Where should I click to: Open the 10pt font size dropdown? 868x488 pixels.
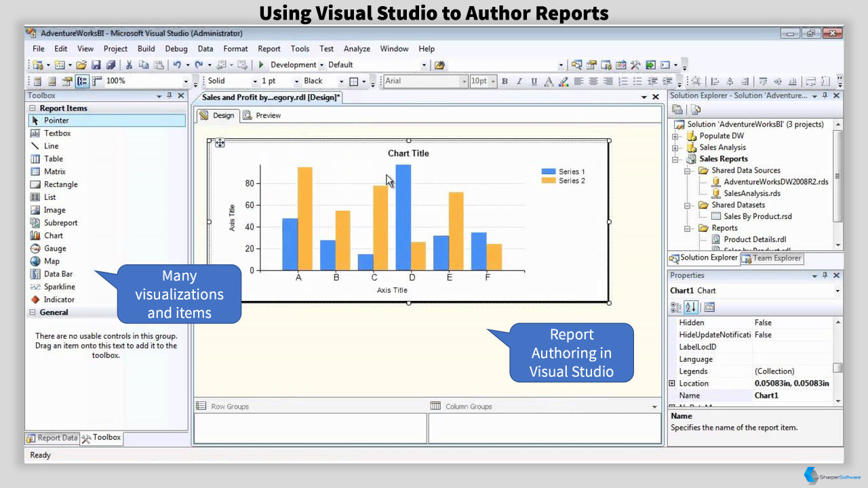493,81
